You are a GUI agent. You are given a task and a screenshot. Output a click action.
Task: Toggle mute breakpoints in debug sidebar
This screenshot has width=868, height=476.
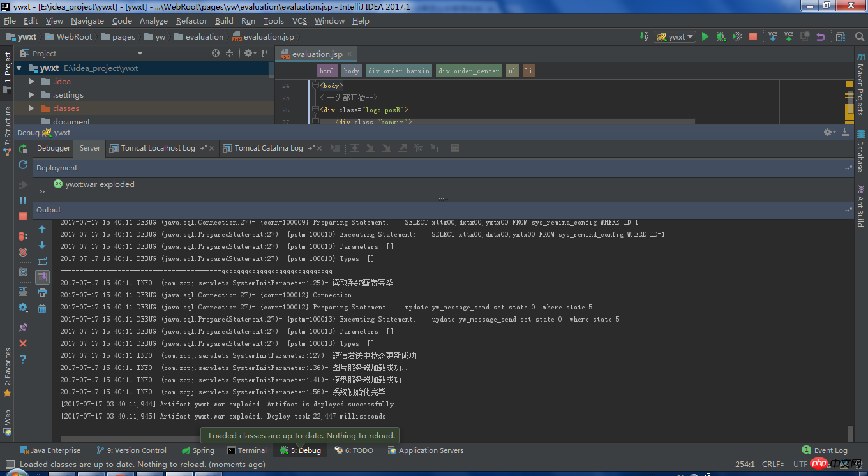23,252
